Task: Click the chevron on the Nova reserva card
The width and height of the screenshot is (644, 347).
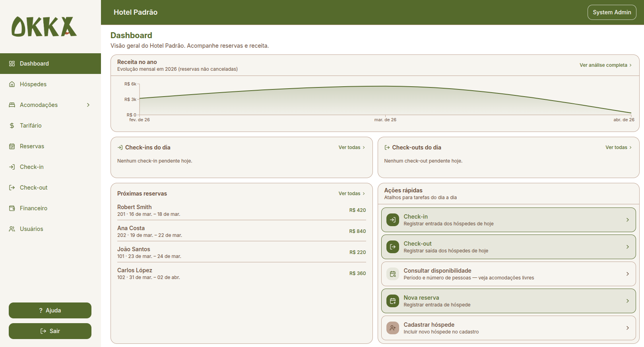Action: pos(628,301)
